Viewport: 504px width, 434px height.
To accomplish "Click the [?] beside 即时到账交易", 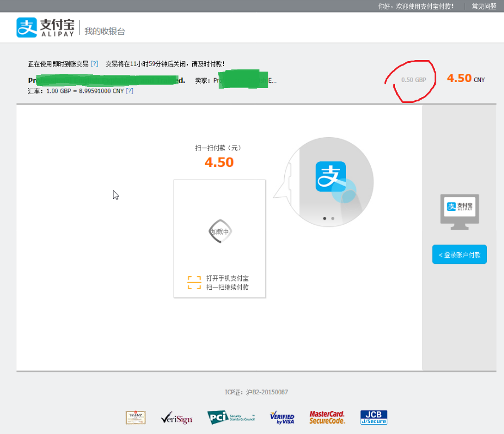I will click(x=94, y=64).
